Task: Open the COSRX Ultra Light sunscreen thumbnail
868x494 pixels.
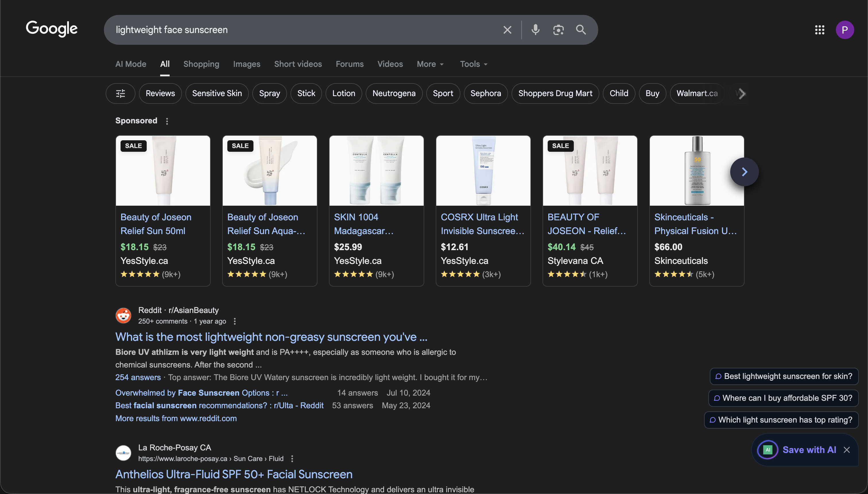Action: click(x=483, y=171)
